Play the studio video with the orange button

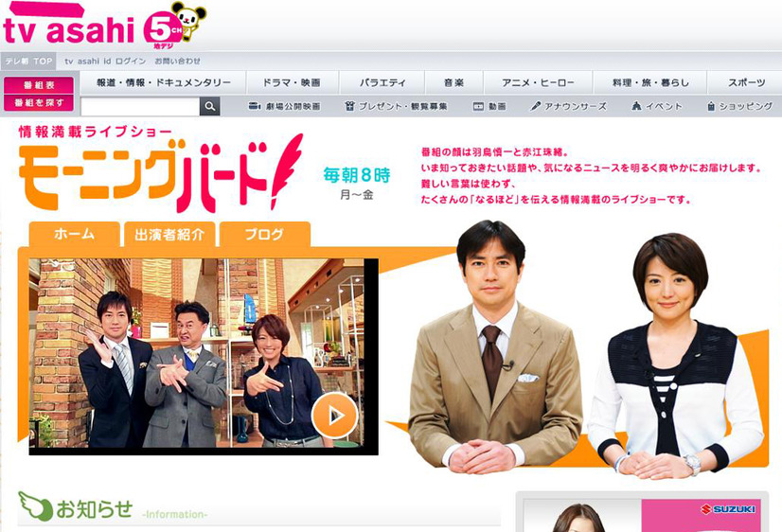click(334, 416)
